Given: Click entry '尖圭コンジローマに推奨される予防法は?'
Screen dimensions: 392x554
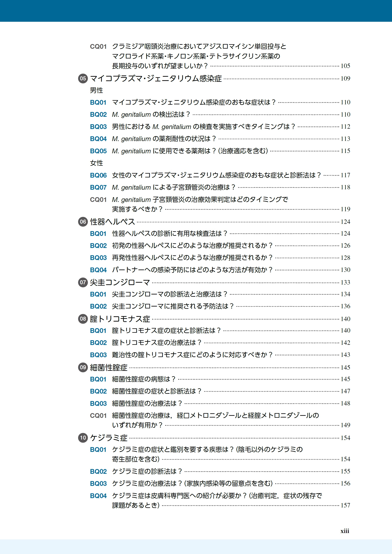Looking at the screenshot, I should (173, 306).
